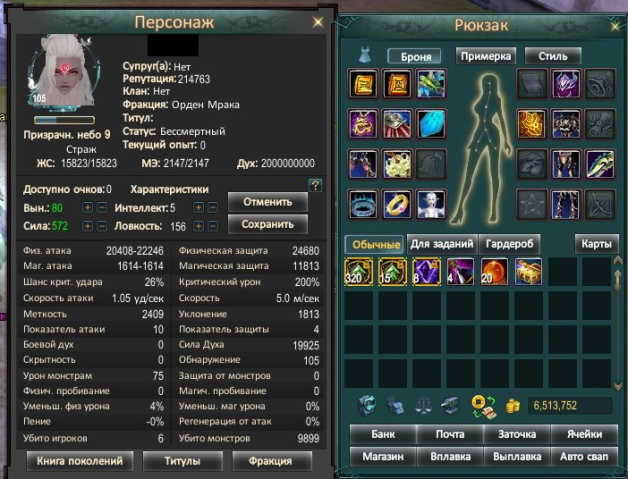Viewport: 628px width, 479px height.
Task: Decrease Вын. with its minus button
Action: pos(102,207)
